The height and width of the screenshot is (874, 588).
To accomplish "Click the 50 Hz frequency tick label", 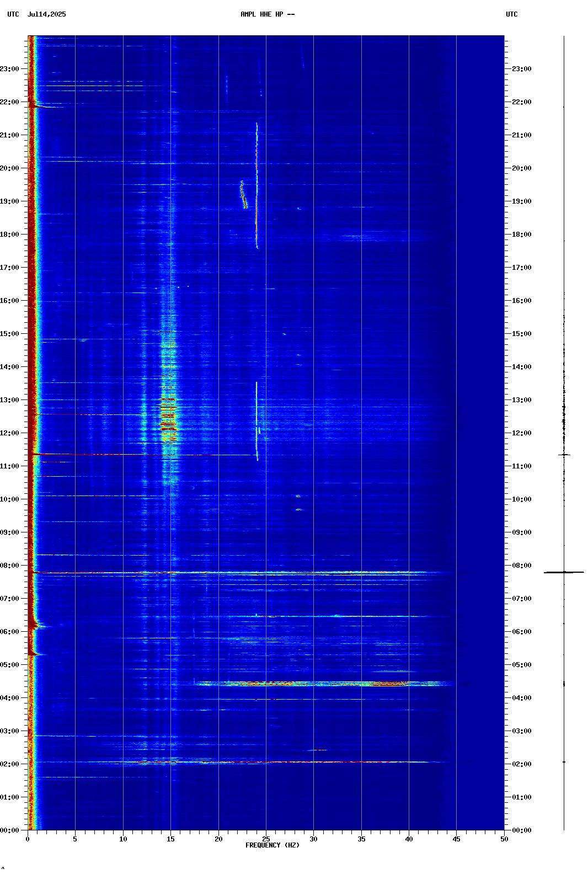I will 504,839.
